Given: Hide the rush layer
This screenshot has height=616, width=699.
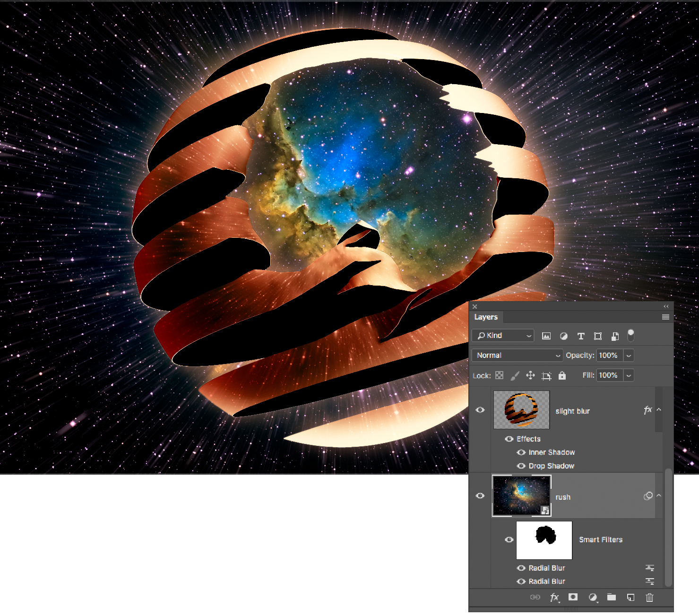Looking at the screenshot, I should (480, 495).
